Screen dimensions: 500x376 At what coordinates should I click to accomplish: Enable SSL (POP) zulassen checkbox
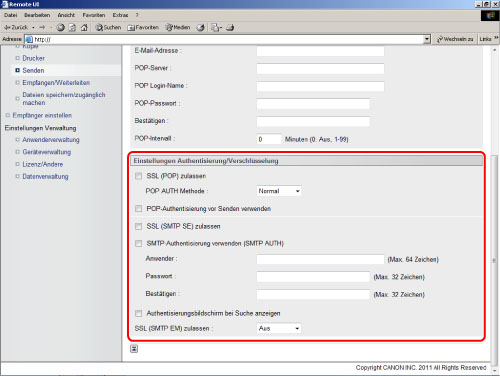click(x=138, y=176)
